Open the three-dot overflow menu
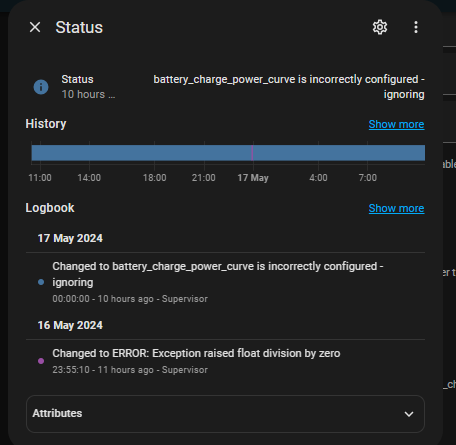This screenshot has height=445, width=456. [x=416, y=27]
